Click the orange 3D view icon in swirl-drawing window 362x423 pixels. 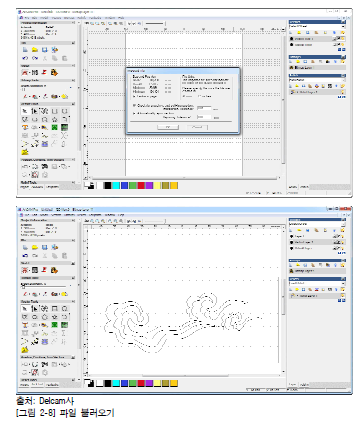tap(55, 270)
